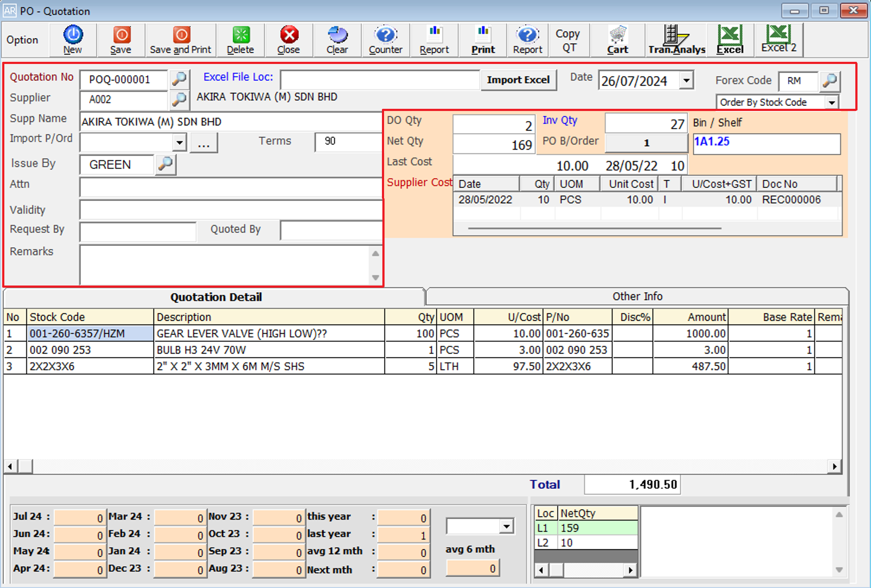Click detail grid scroll-right arrow

coord(834,467)
